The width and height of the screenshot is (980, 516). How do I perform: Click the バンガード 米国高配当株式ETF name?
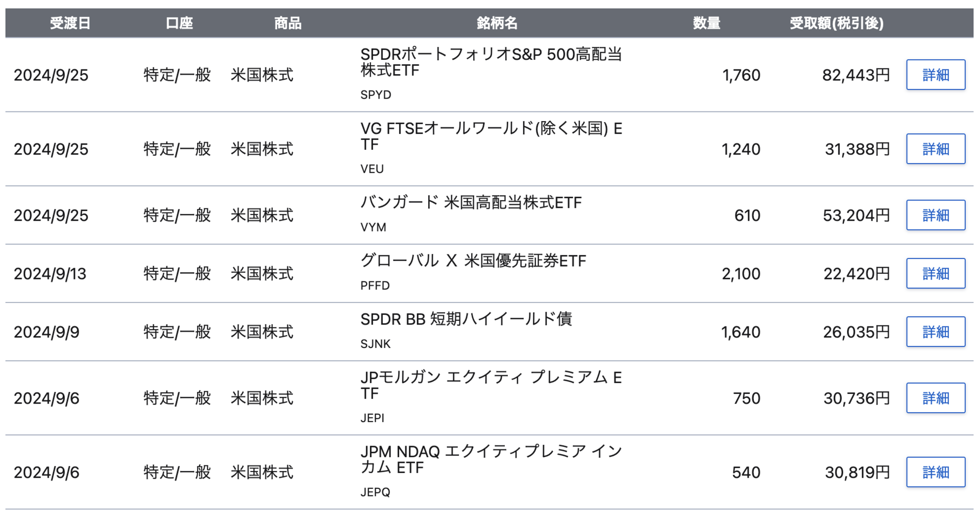point(471,203)
